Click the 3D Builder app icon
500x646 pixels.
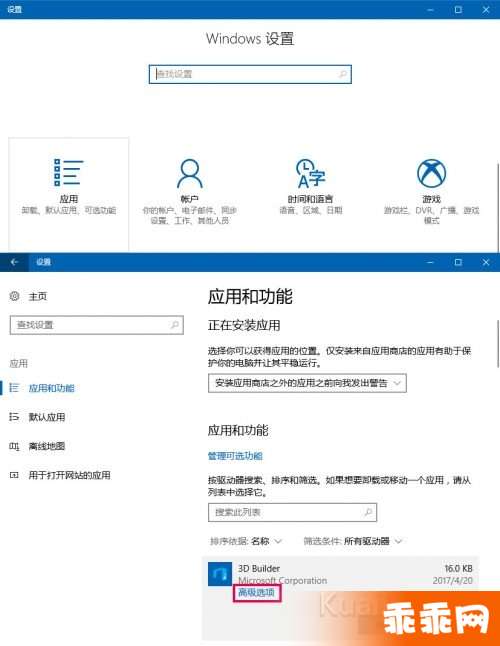[220, 574]
